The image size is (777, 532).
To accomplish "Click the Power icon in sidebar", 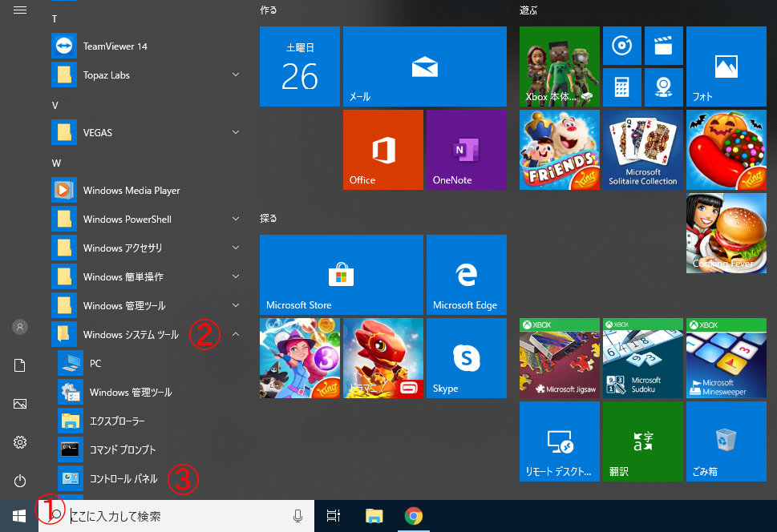I will tap(20, 480).
